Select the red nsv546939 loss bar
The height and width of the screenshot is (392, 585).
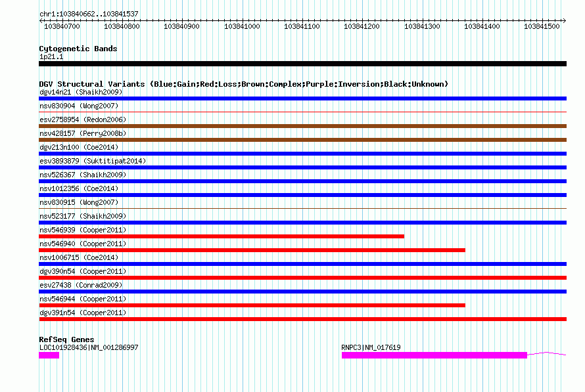pos(222,236)
